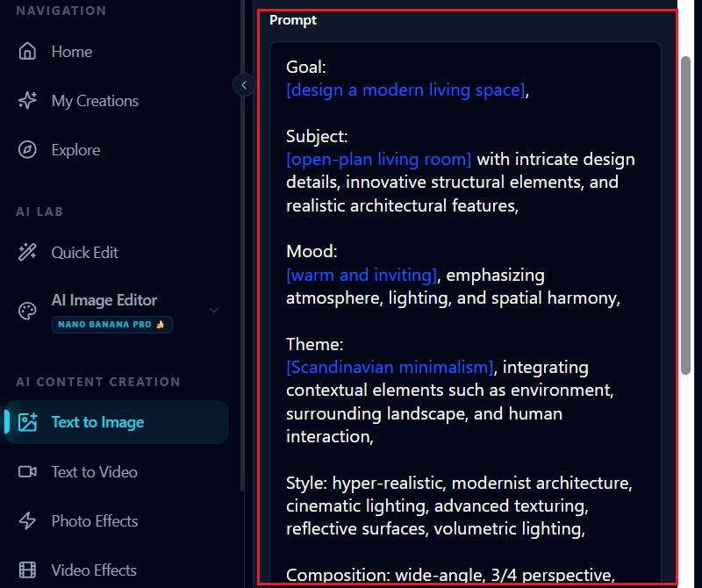Image resolution: width=702 pixels, height=588 pixels.
Task: Click inside the Prompt text area
Action: tap(465, 313)
